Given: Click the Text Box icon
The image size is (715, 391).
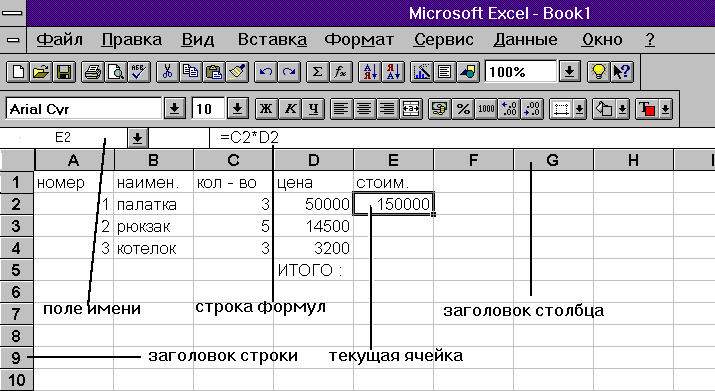Looking at the screenshot, I should click(445, 72).
